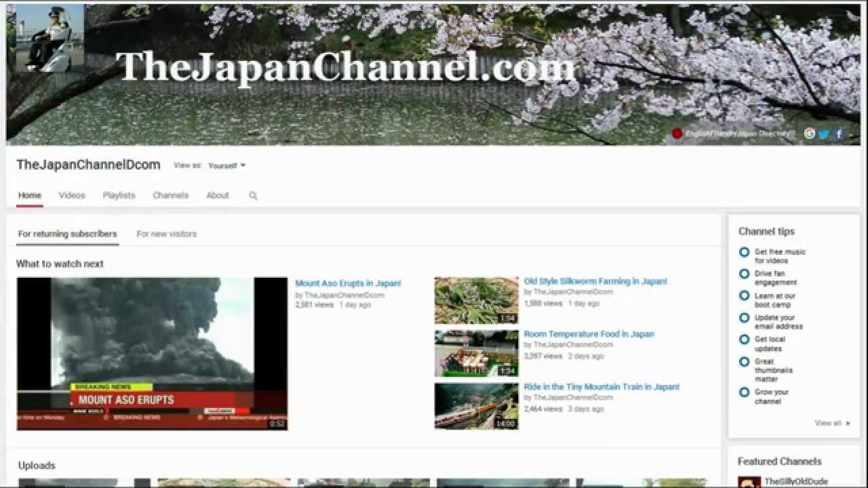Click the channel search magnifier icon
The height and width of the screenshot is (488, 868).
click(253, 195)
